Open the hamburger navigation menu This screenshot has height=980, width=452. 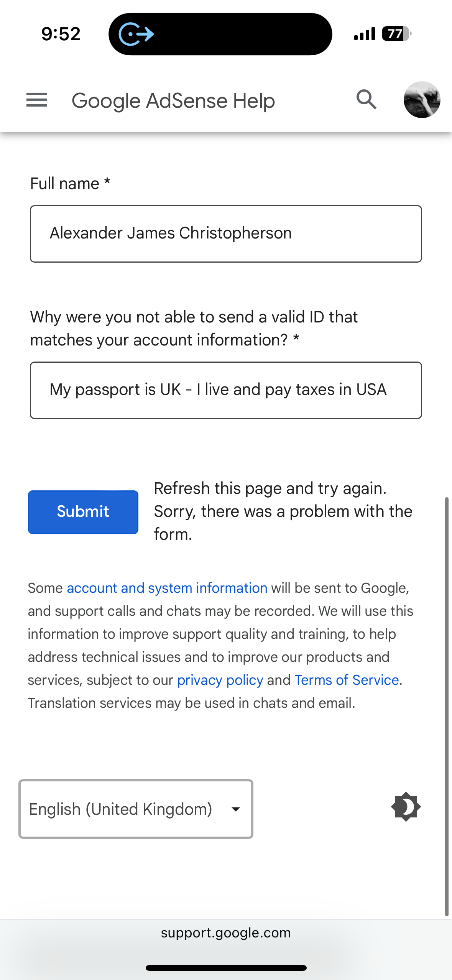click(x=37, y=100)
